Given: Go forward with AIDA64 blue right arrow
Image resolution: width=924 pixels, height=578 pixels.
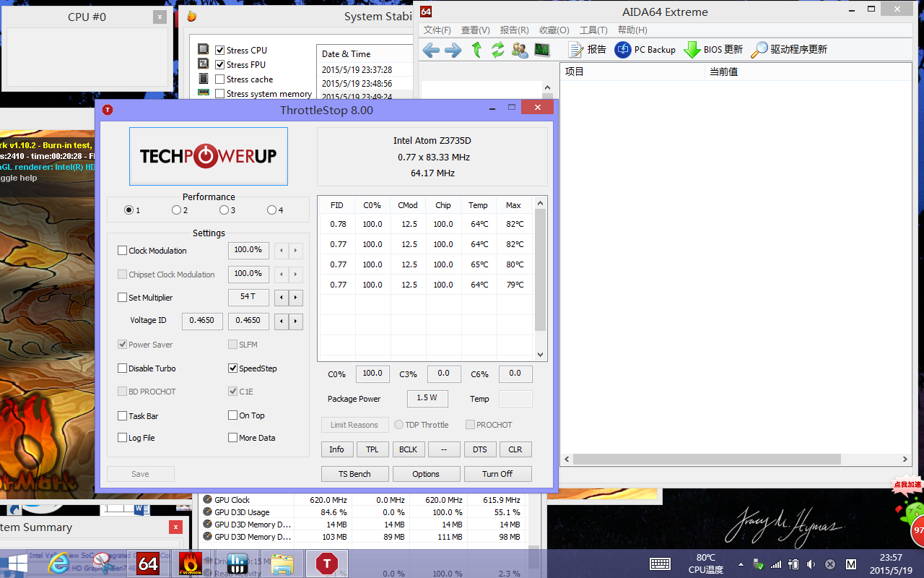Looking at the screenshot, I should click(x=453, y=50).
